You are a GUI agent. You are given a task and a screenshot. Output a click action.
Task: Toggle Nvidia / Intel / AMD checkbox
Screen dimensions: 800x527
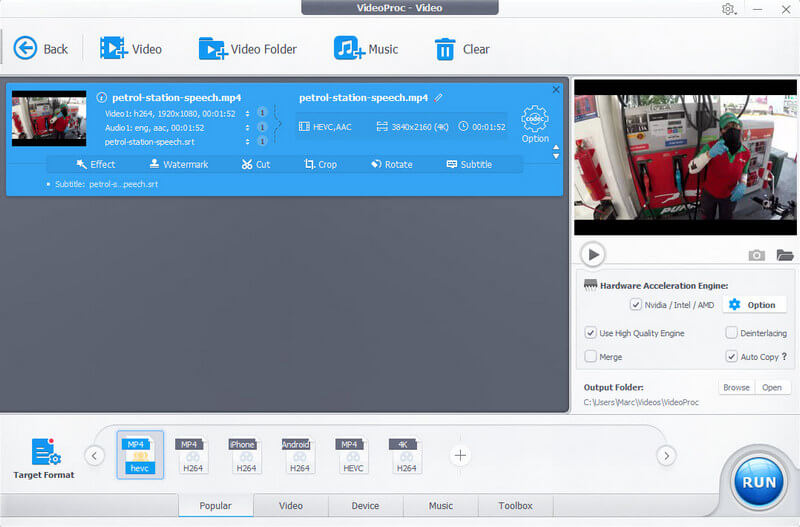coord(635,305)
